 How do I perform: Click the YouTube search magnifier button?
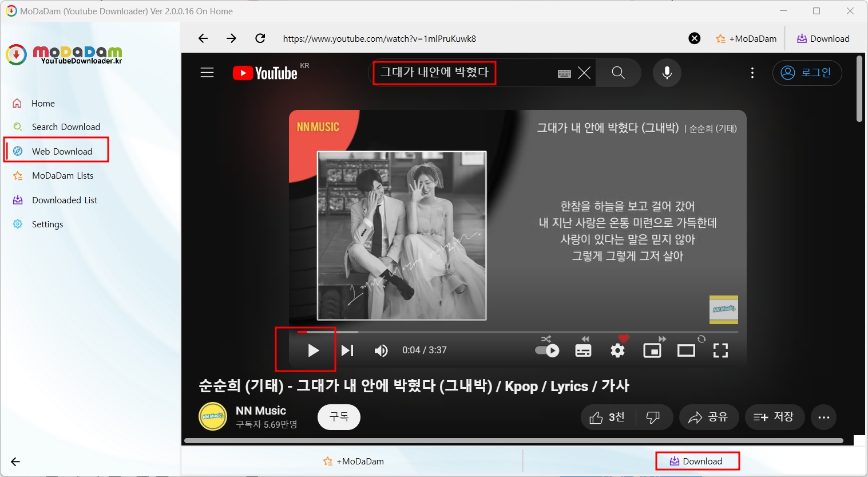tap(618, 73)
